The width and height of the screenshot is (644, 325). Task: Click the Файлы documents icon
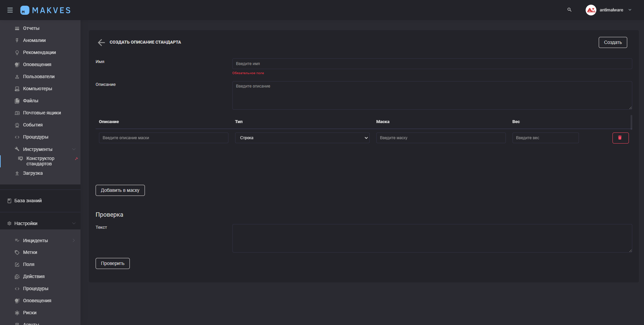tap(17, 101)
